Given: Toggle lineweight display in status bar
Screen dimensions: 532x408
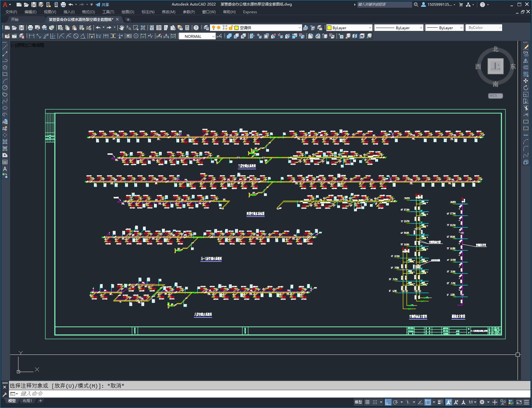Looking at the screenshot, I should pyautogui.click(x=440, y=402).
